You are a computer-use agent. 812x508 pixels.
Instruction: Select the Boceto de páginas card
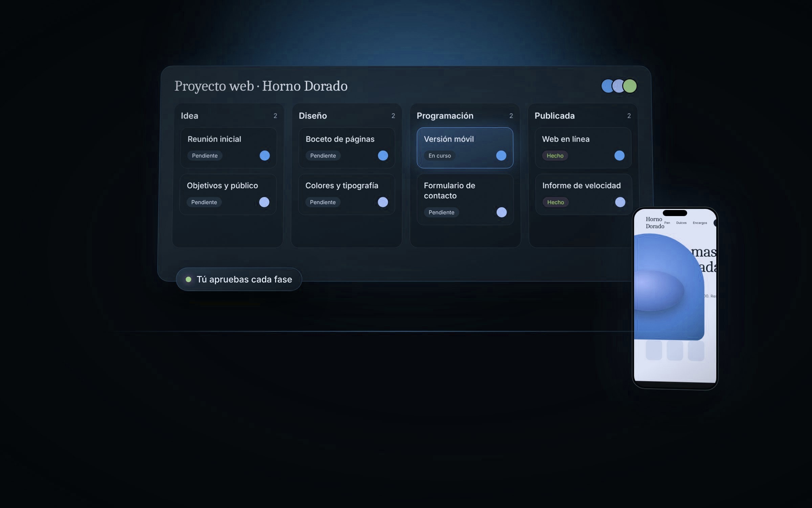click(x=346, y=148)
